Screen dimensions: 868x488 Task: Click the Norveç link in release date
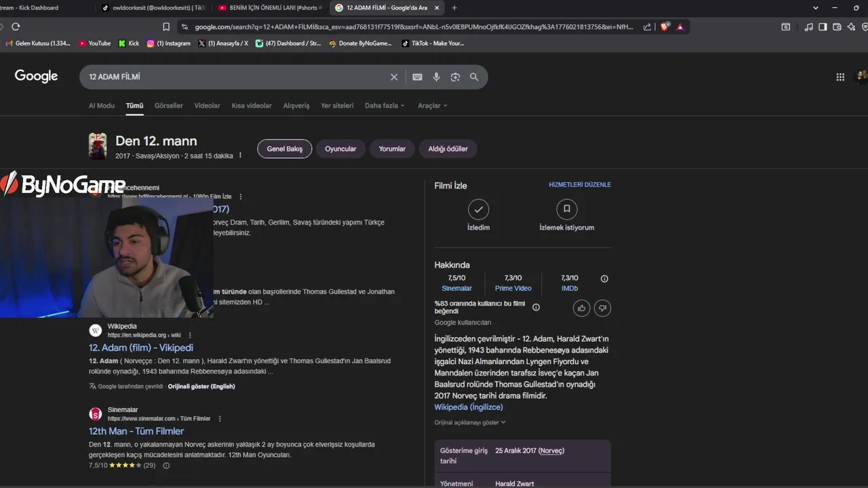551,451
